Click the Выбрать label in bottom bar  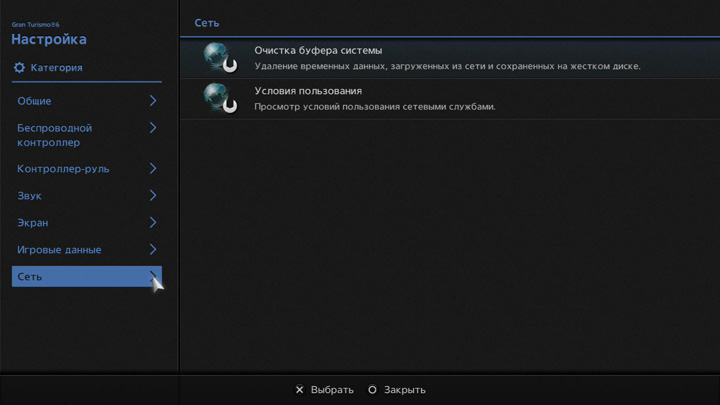coord(332,390)
